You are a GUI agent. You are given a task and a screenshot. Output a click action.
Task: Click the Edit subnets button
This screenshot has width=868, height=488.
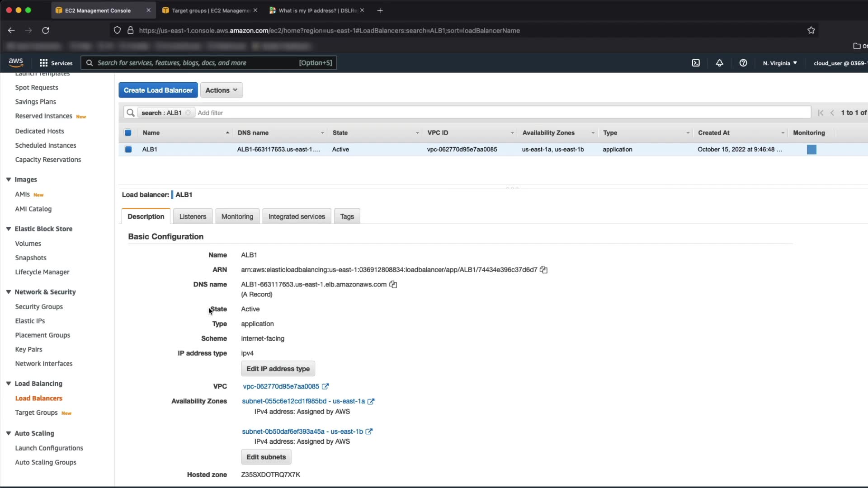click(x=266, y=457)
